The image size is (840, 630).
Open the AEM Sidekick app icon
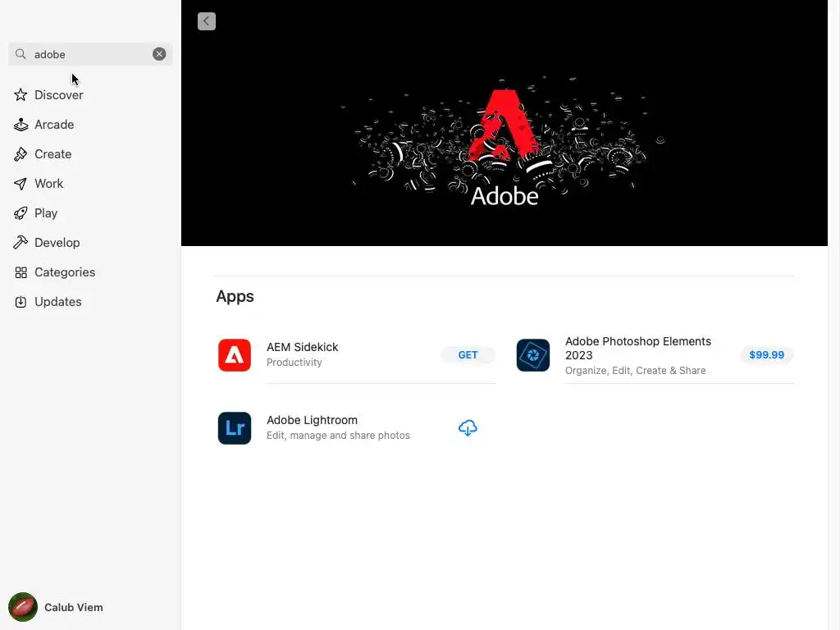234,354
